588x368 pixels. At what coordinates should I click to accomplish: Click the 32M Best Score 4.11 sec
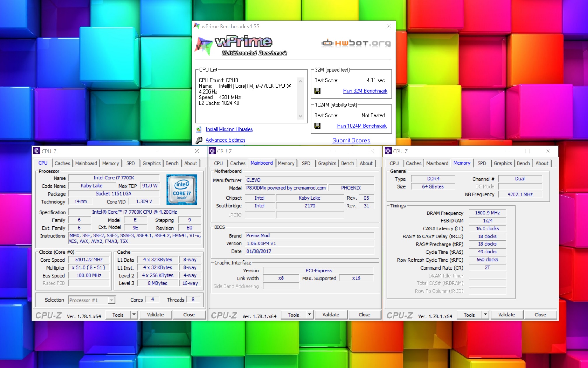point(376,80)
